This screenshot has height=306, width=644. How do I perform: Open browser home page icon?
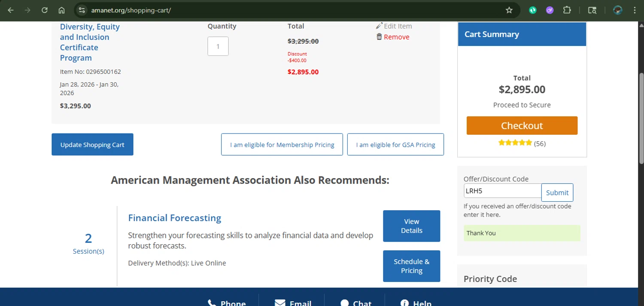[x=61, y=10]
